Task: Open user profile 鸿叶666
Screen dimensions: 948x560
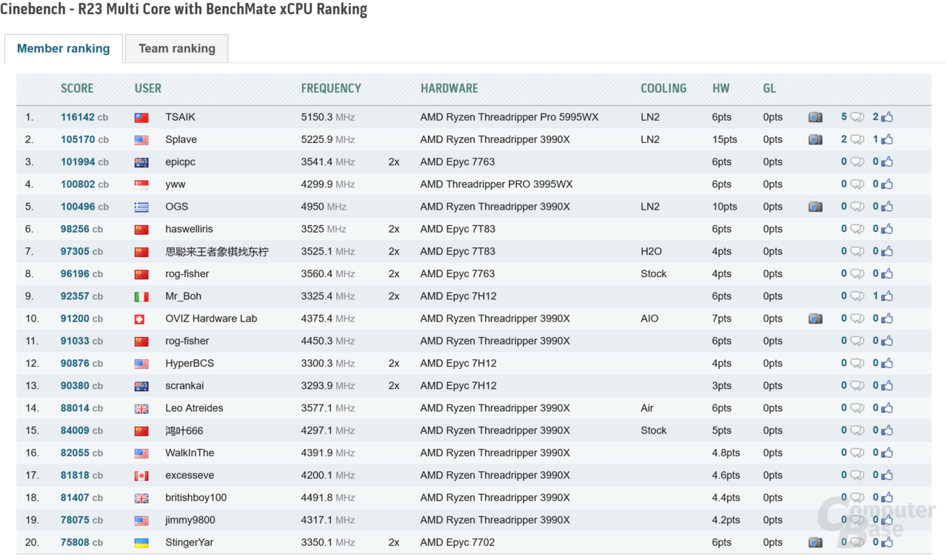Action: [x=184, y=430]
